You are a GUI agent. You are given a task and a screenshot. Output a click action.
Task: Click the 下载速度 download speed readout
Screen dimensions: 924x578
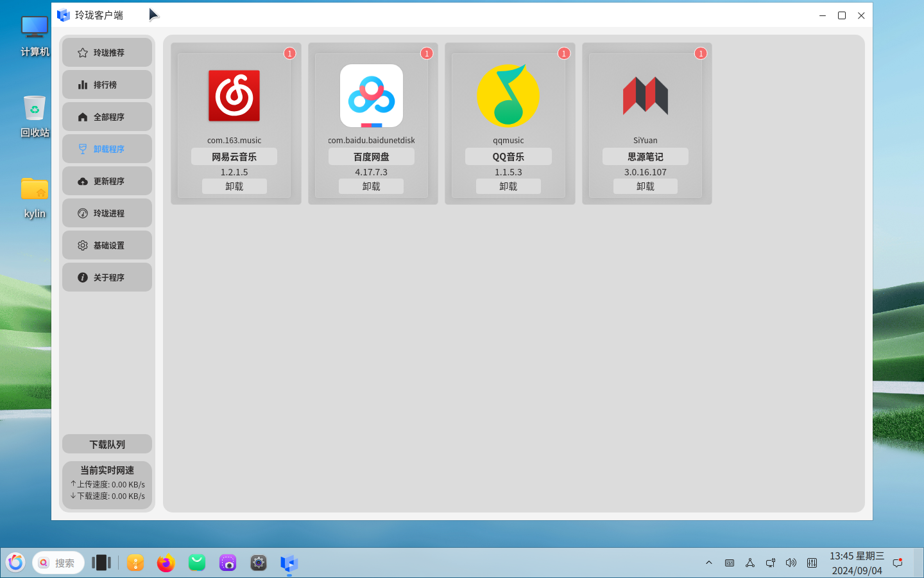[x=108, y=496]
